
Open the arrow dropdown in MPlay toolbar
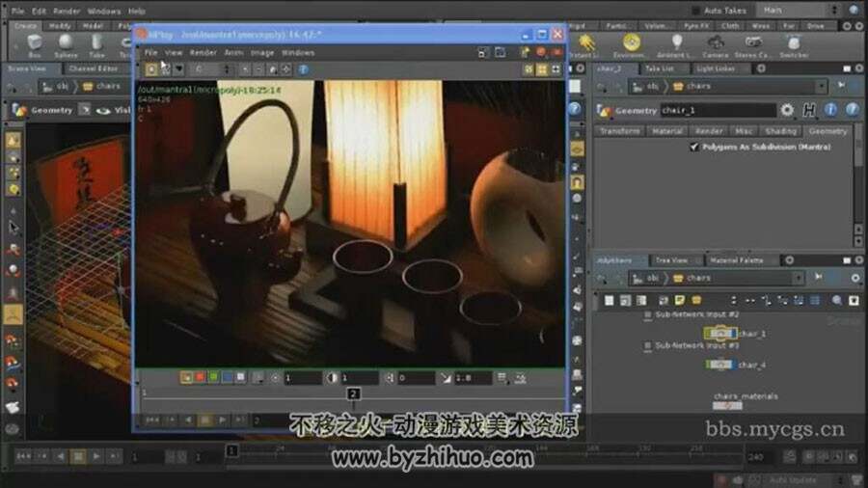(x=178, y=69)
